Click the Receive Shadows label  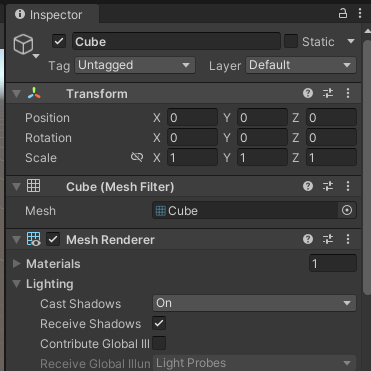click(x=90, y=324)
